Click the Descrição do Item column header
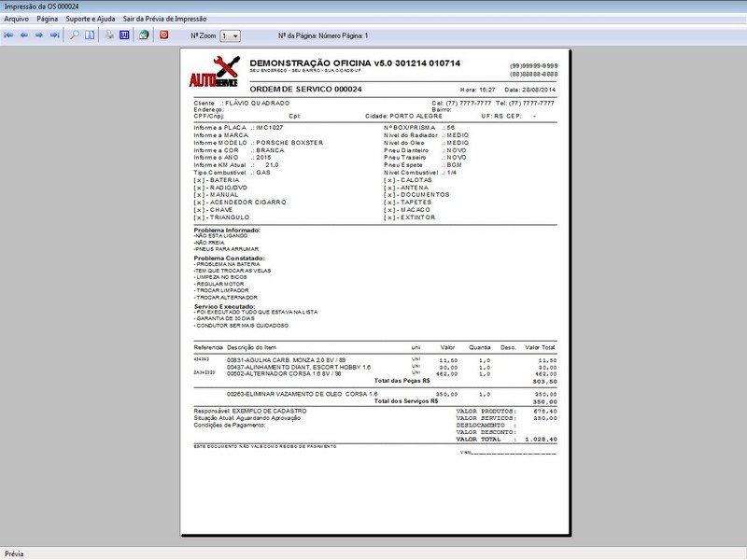This screenshot has width=747, height=560. click(251, 347)
